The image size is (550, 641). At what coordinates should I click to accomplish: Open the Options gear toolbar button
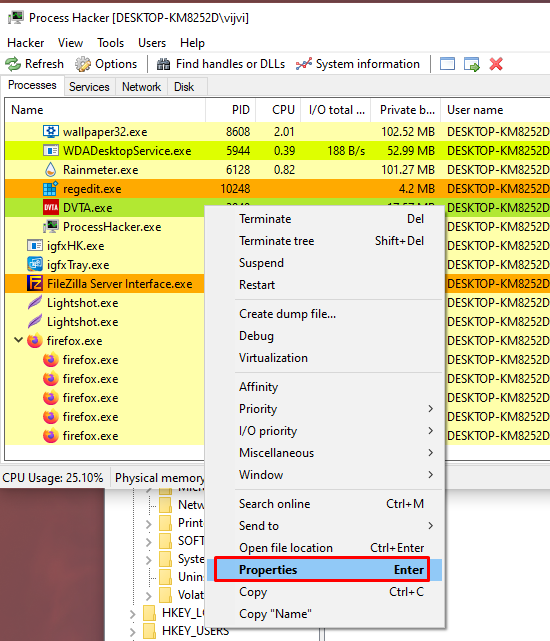[106, 64]
